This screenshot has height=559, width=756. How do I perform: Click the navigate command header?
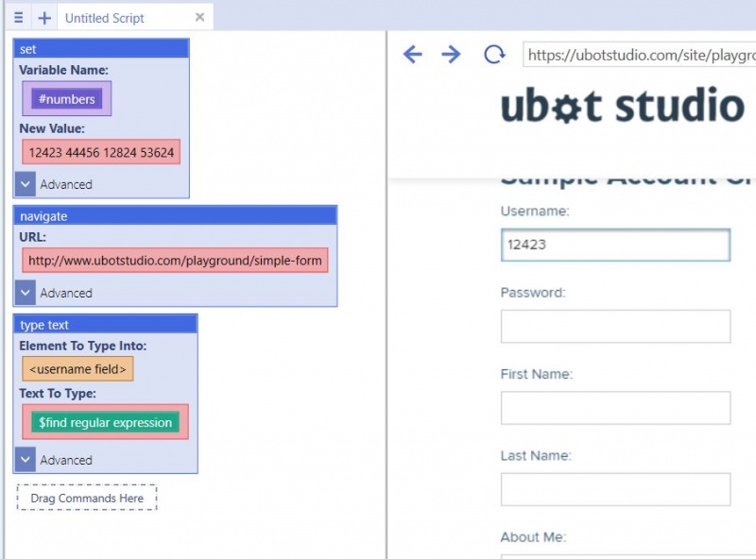coord(175,216)
